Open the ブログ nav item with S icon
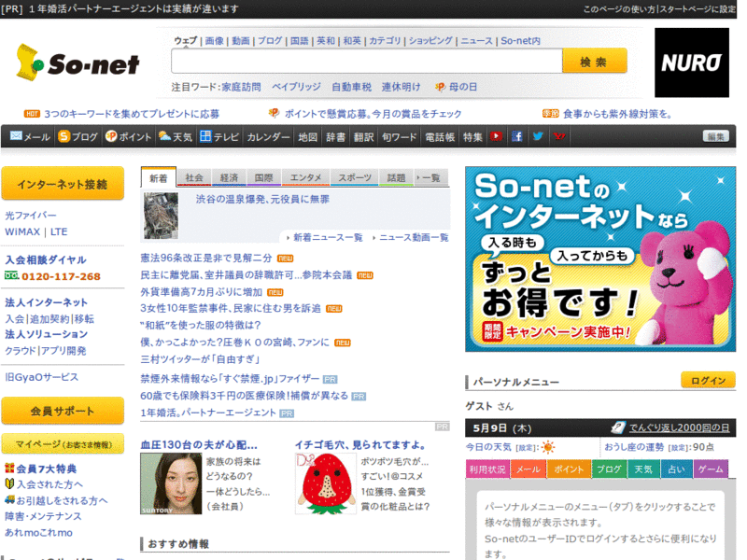 (x=78, y=136)
